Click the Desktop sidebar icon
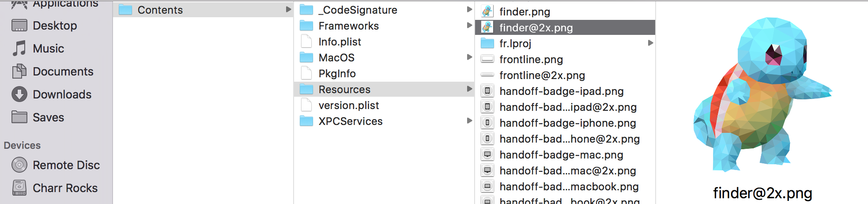Viewport: 868px width, 204px height. tap(19, 26)
